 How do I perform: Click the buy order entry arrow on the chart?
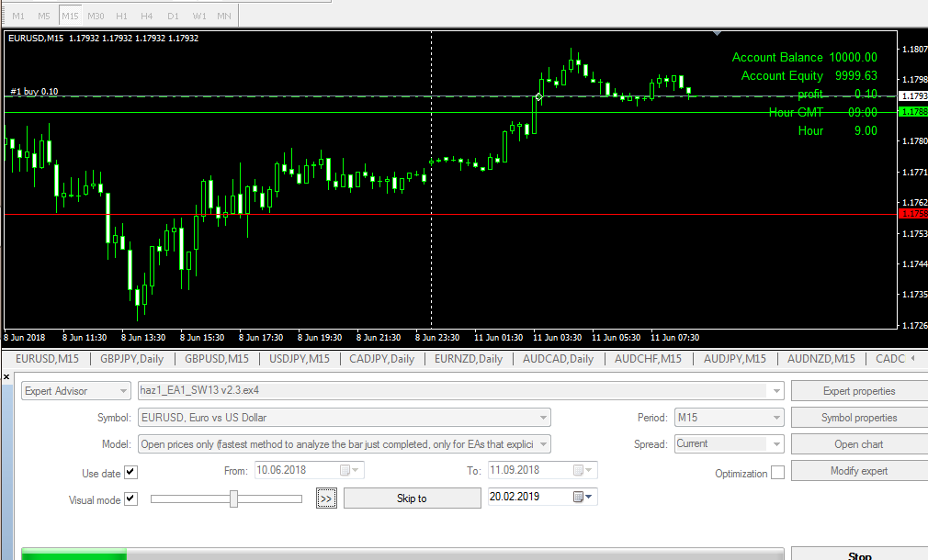(x=539, y=95)
